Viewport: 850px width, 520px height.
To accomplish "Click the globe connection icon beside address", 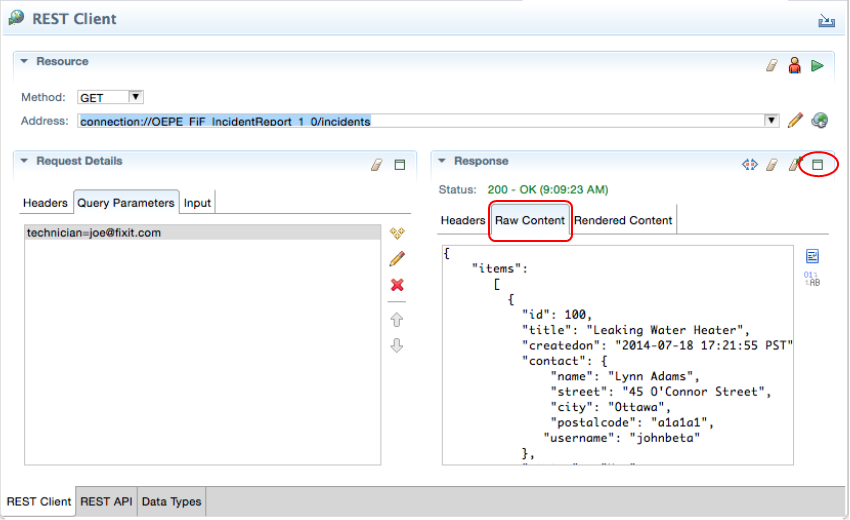I will pyautogui.click(x=820, y=120).
